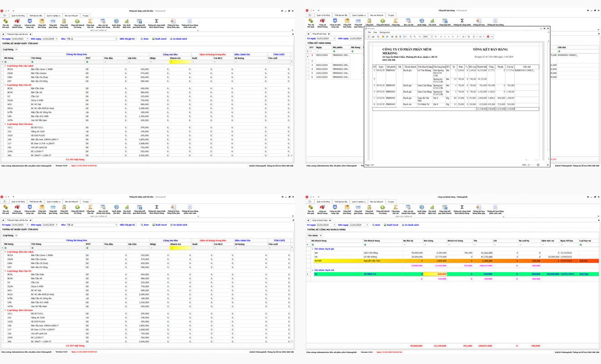Click 'Thu chi tồn quỹ' icon in top-left window
The image size is (601, 364).
pos(5,22)
